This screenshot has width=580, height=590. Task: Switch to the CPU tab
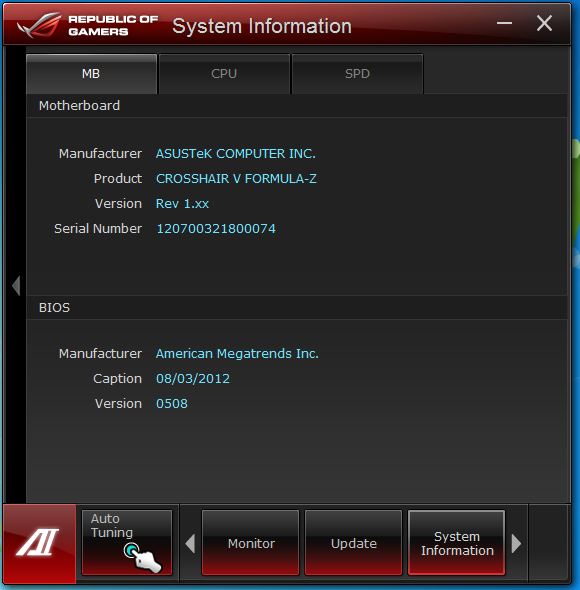pos(224,74)
